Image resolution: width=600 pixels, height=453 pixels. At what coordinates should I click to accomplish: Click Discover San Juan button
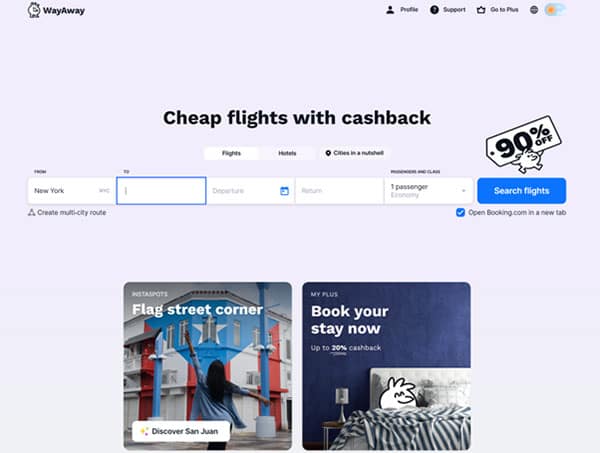click(181, 431)
